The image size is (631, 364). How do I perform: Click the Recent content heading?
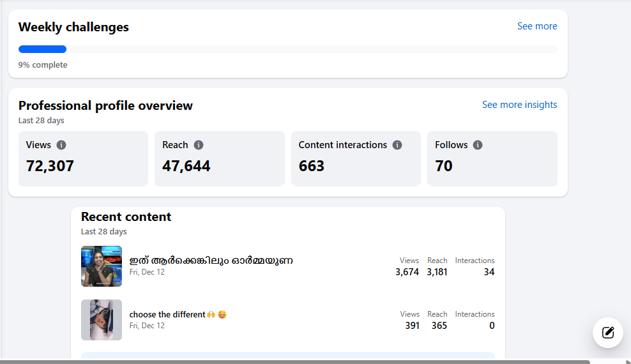pos(126,217)
